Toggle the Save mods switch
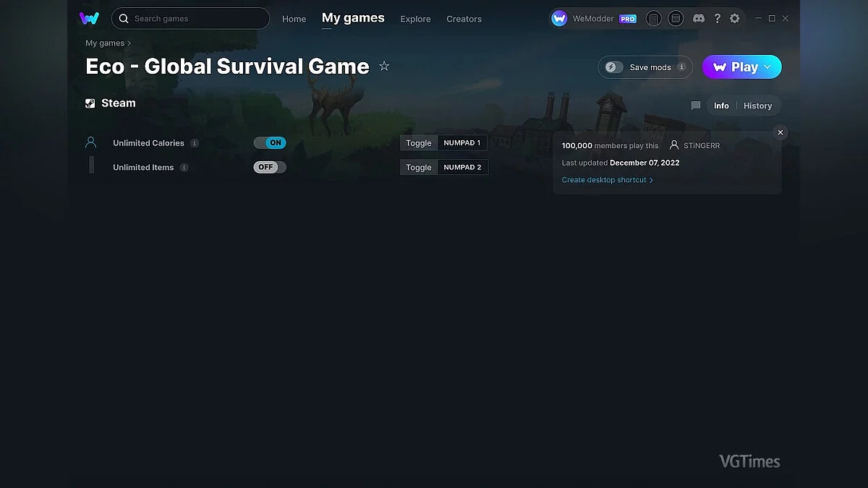 (x=614, y=67)
